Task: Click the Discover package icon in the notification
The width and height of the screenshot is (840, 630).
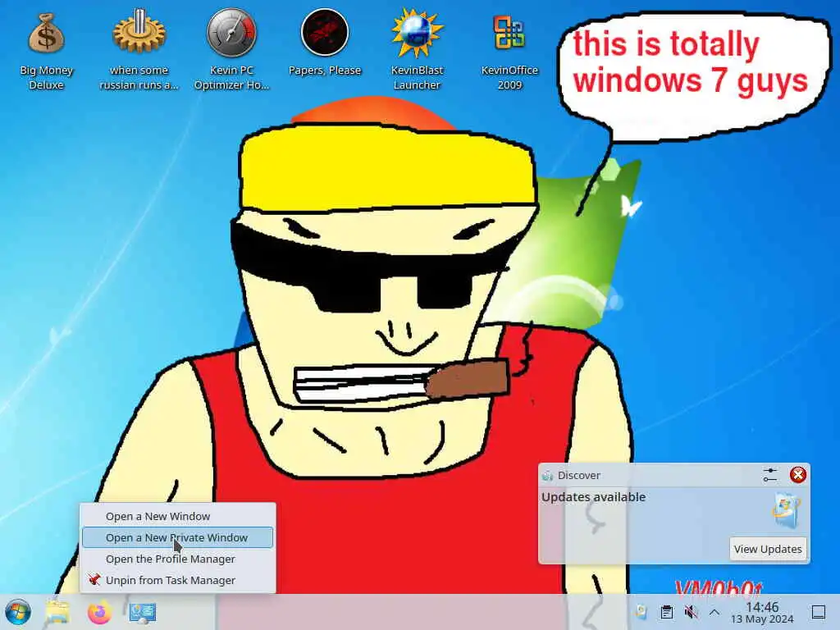Action: tap(786, 511)
